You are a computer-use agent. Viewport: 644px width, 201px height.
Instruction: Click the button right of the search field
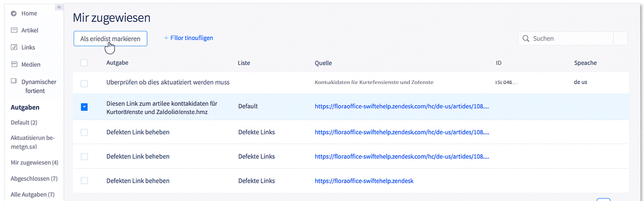(x=620, y=39)
